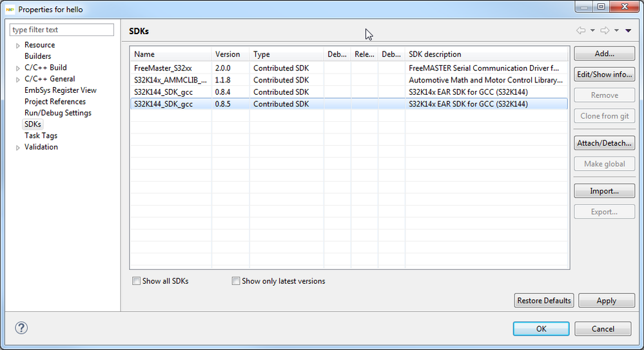Select Resource in the tree
Viewport: 644px width, 350px height.
pos(39,44)
